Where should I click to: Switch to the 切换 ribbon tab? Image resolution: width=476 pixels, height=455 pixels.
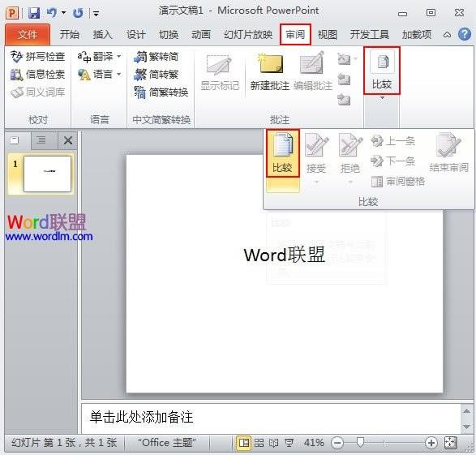coord(169,35)
